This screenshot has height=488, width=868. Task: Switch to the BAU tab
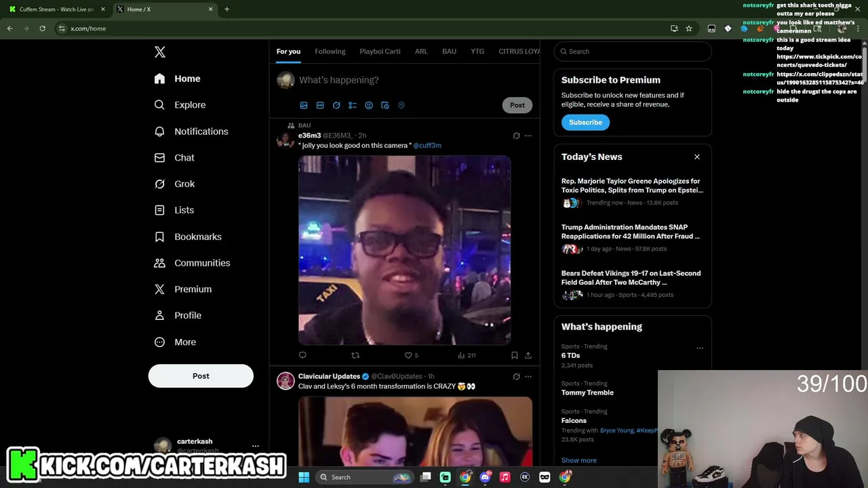tap(449, 52)
